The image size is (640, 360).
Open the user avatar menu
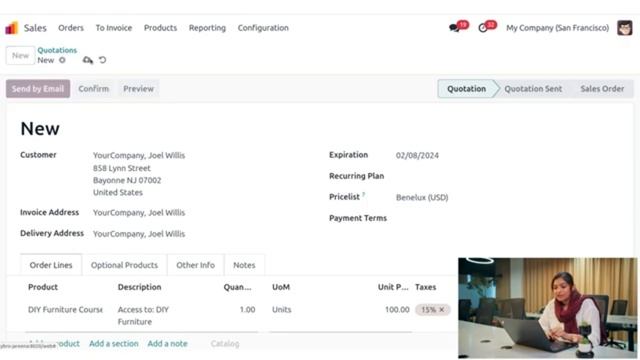coord(624,28)
